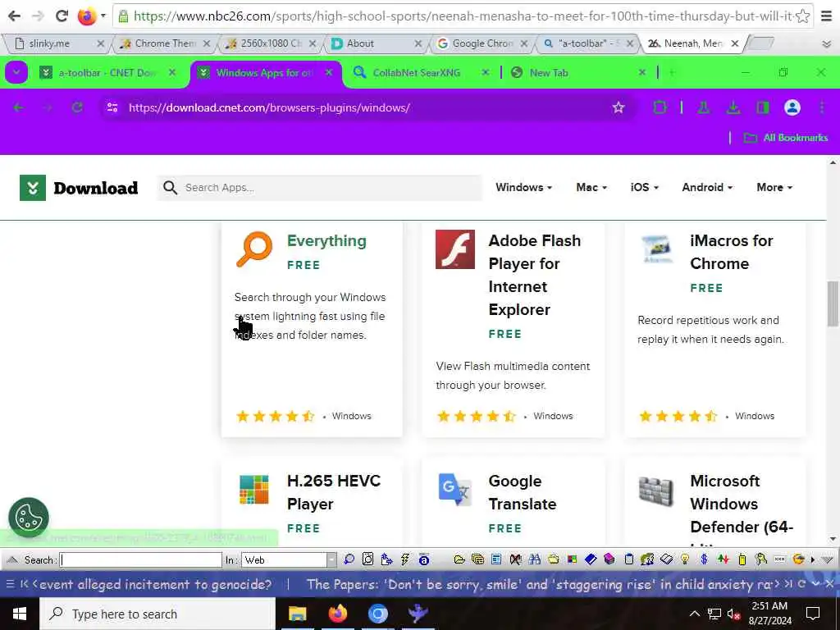This screenshot has height=630, width=840.
Task: Open the Chrome Labs flask icon
Action: (704, 107)
